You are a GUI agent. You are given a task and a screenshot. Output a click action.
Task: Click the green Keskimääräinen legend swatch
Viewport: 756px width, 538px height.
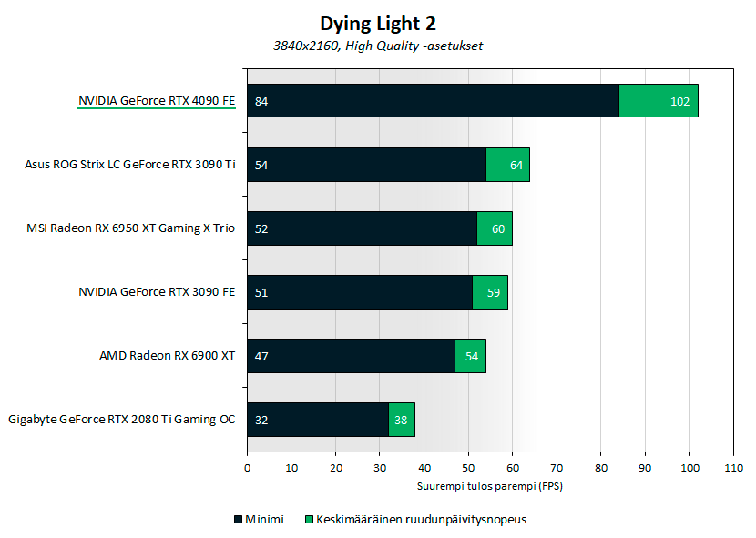(309, 519)
